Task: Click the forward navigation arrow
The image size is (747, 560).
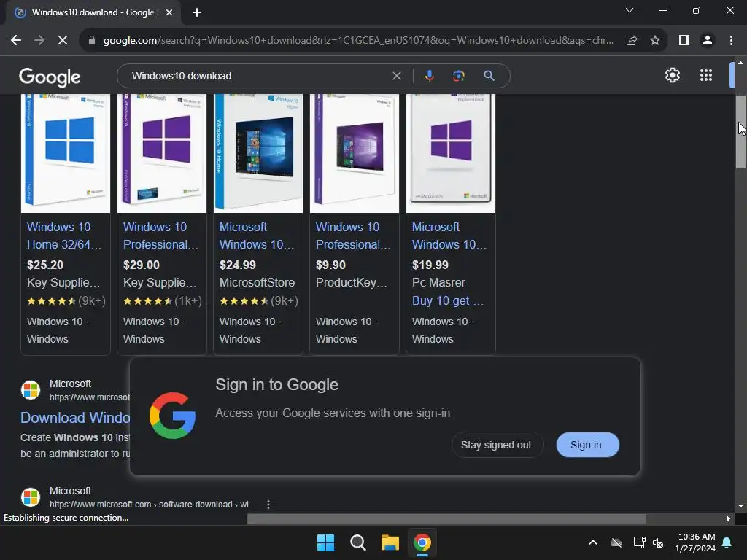Action: coord(39,41)
